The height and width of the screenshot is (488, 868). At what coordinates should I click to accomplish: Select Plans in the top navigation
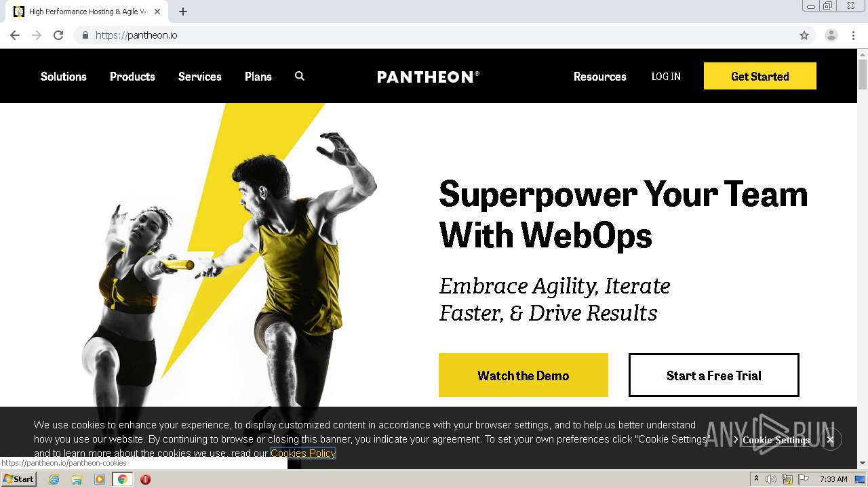tap(258, 77)
